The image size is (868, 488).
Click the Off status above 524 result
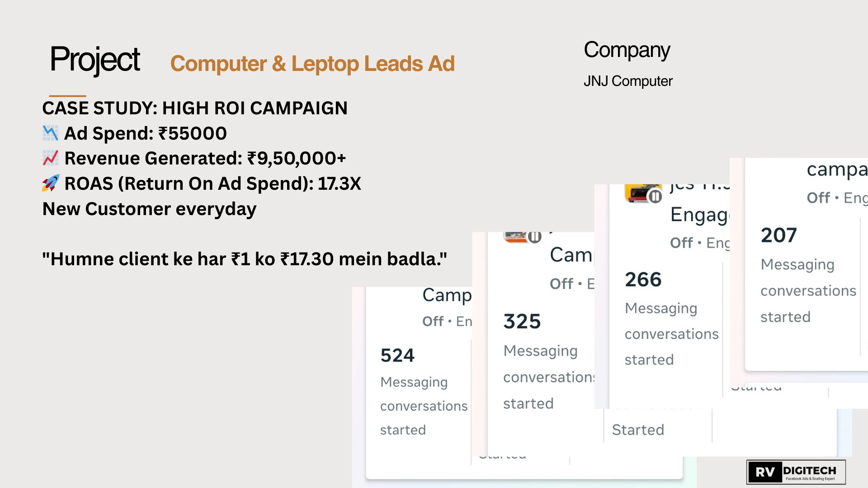tap(433, 321)
